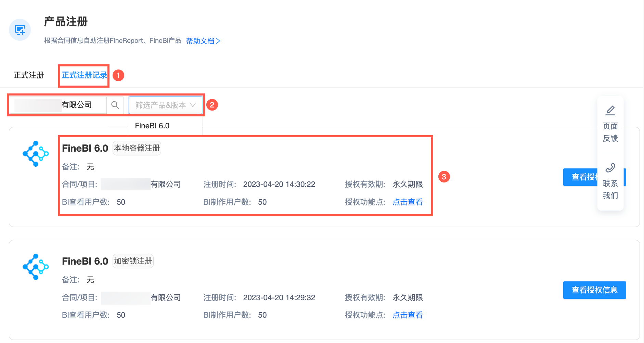
Task: Click the contact us phone icon
Action: point(610,168)
